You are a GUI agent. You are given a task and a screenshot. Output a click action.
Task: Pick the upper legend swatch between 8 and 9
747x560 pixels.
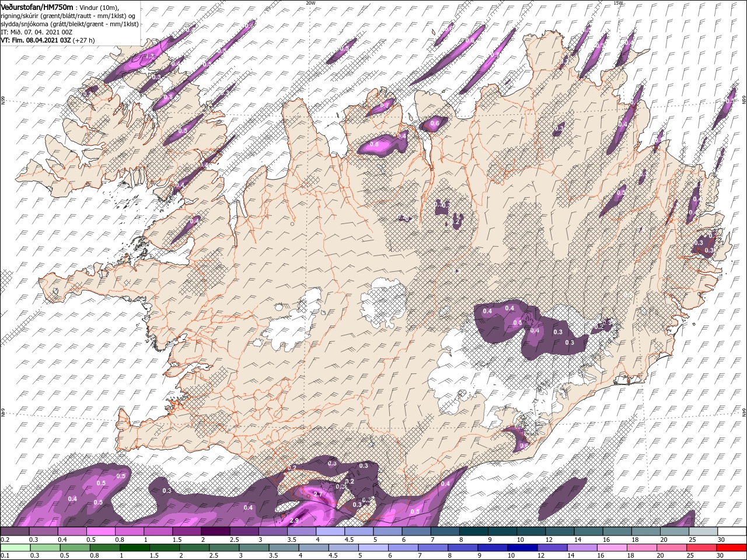click(x=474, y=531)
